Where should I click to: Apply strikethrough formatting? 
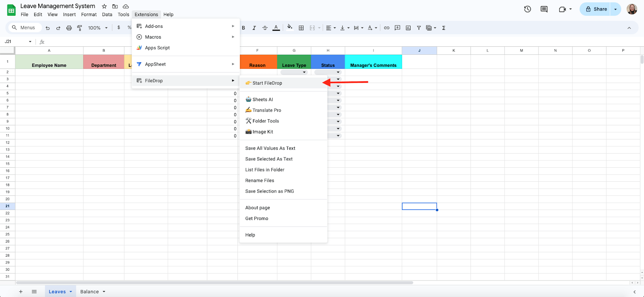[x=265, y=28]
